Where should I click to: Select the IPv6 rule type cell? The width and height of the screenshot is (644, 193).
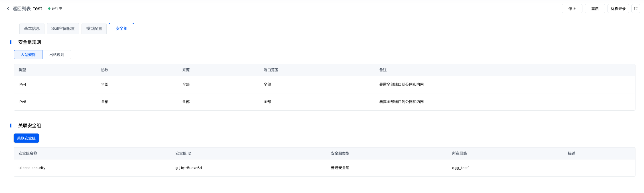[x=22, y=102]
